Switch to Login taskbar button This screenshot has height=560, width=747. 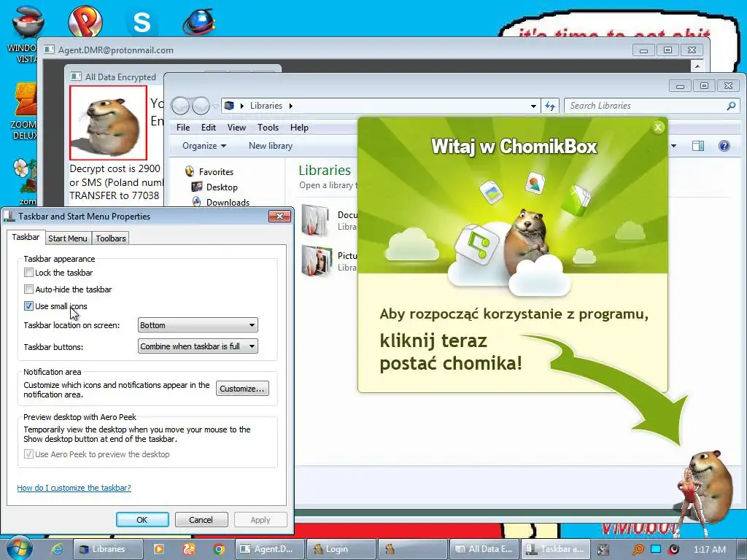click(x=341, y=549)
